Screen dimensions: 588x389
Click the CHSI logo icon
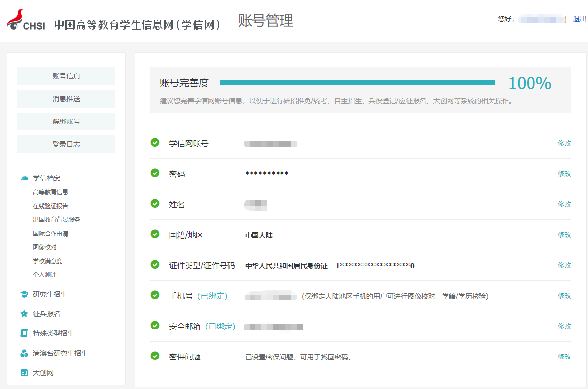click(x=26, y=20)
